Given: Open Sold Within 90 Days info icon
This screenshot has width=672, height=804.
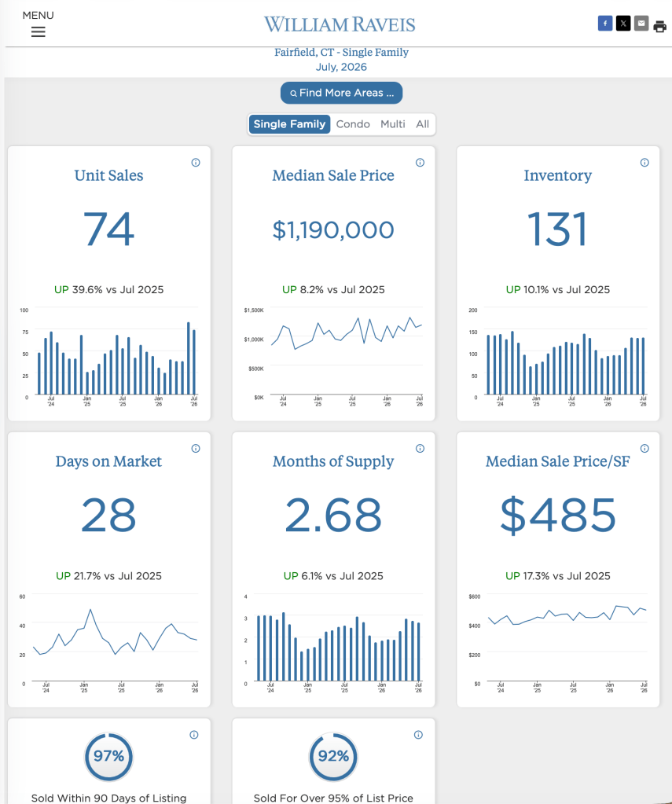Looking at the screenshot, I should pos(194,735).
